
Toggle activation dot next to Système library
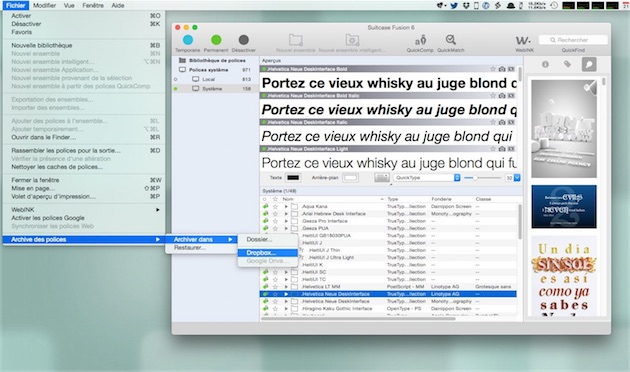pos(176,89)
